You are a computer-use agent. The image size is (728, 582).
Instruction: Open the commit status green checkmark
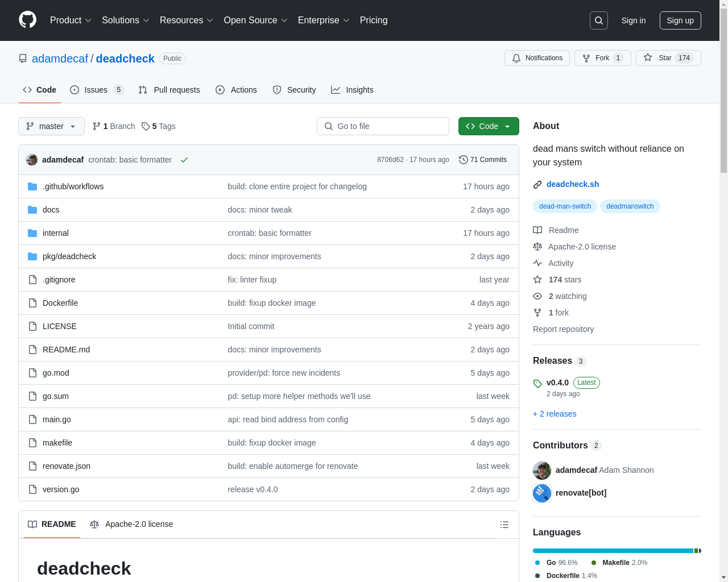pyautogui.click(x=184, y=160)
